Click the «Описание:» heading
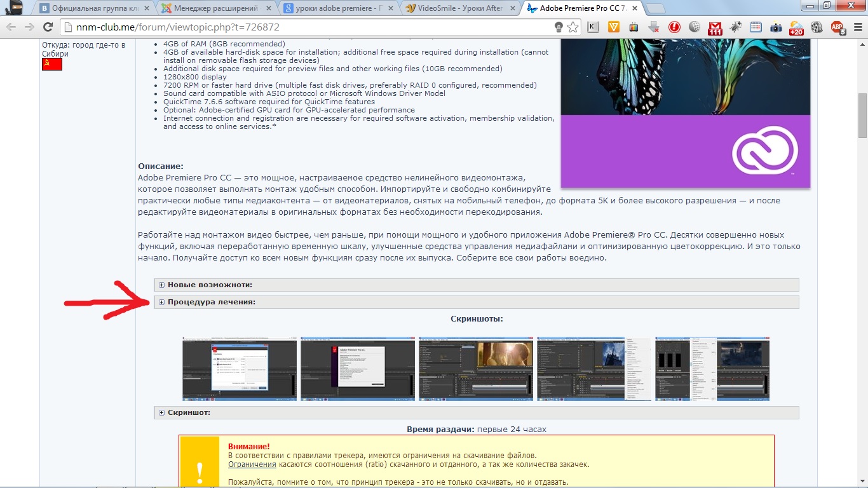Screen dimensions: 868x488 pyautogui.click(x=161, y=166)
